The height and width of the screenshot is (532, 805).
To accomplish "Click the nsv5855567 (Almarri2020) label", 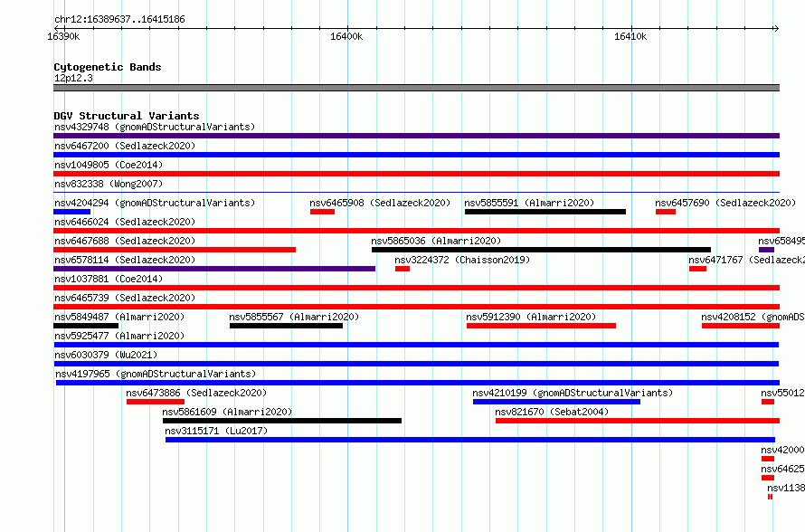I will pos(294,317).
